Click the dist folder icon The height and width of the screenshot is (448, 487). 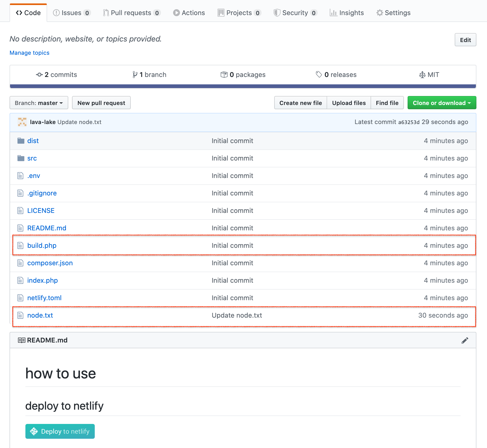click(x=21, y=141)
